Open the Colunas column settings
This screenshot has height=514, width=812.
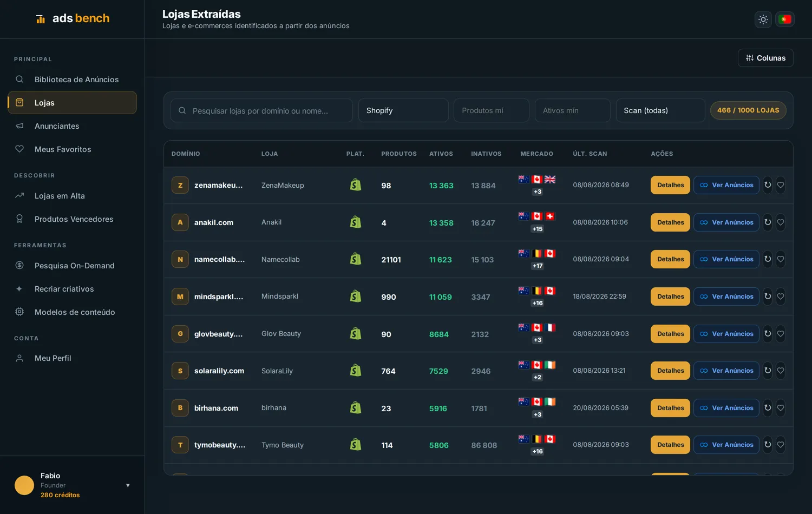[765, 58]
